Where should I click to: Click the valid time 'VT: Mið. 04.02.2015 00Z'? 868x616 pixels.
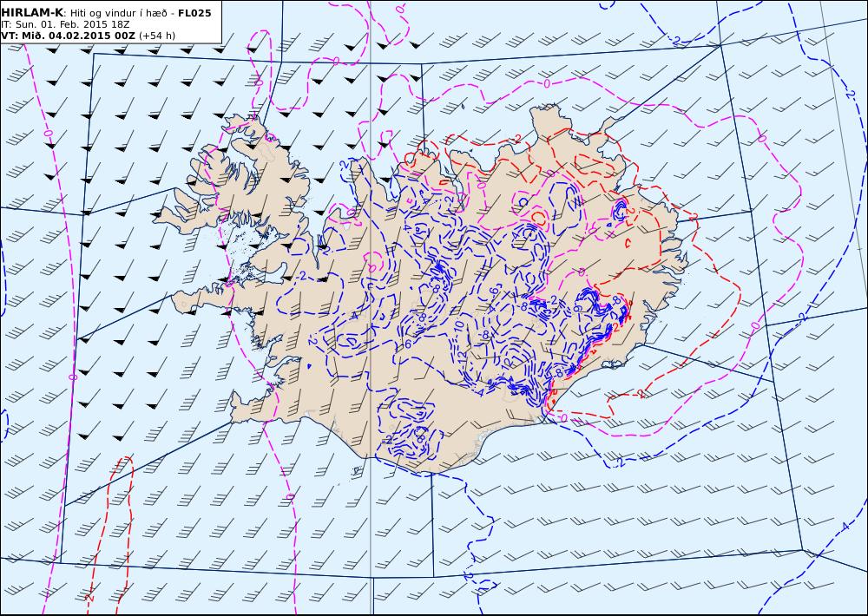click(68, 36)
